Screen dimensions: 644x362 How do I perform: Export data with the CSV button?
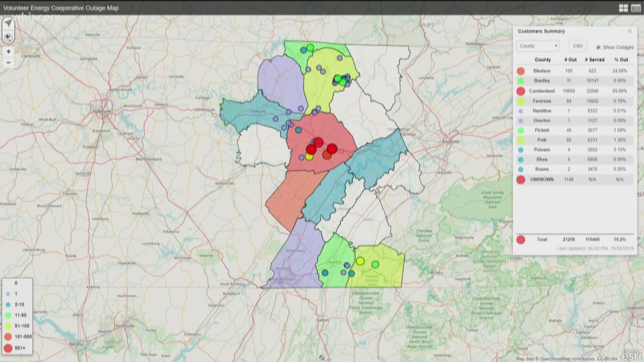[x=578, y=46]
